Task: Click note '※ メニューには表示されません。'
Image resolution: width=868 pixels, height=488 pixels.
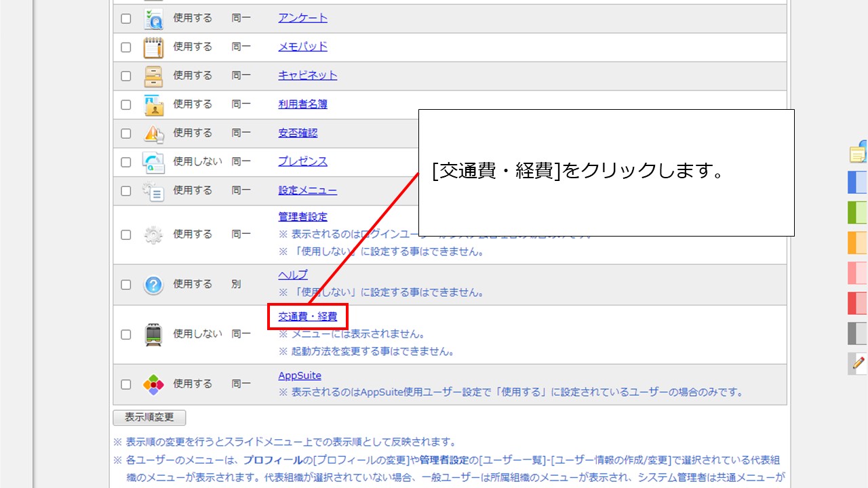Action: pyautogui.click(x=352, y=334)
